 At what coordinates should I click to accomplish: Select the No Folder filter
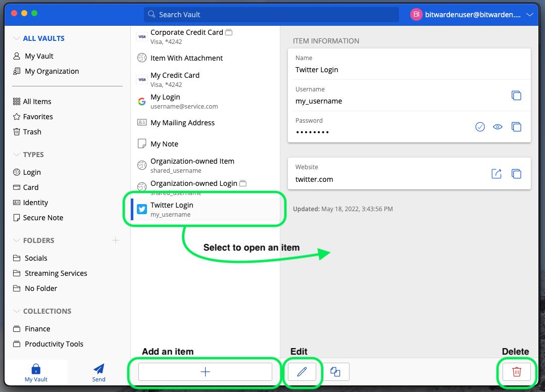tap(35, 288)
